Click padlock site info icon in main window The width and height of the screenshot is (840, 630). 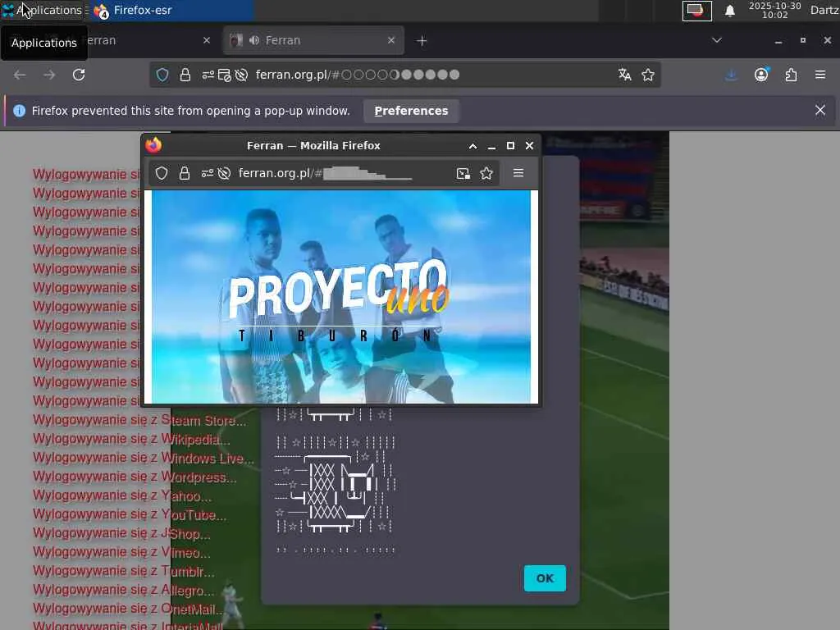point(185,75)
